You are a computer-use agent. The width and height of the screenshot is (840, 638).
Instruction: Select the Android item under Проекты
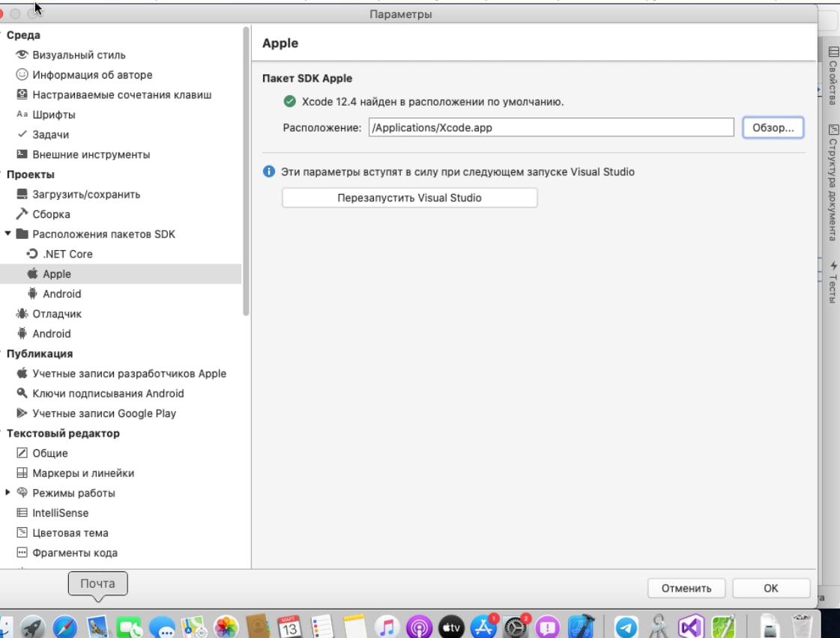click(52, 333)
